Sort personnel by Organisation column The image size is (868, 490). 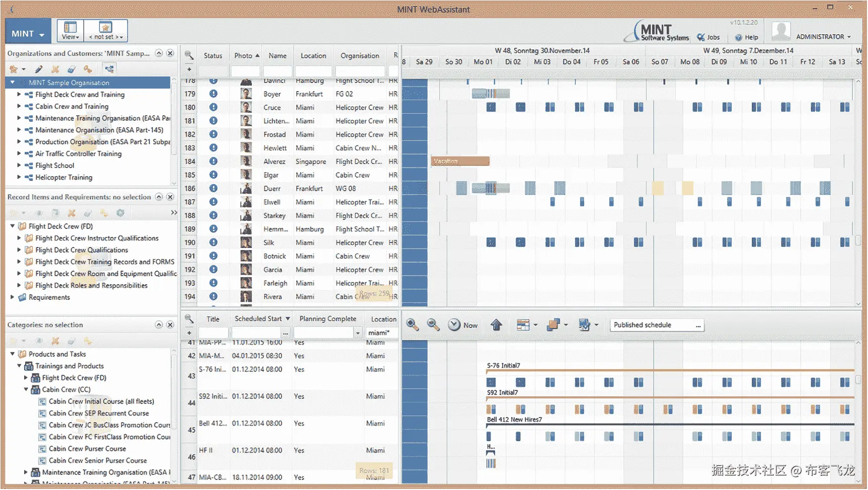360,56
